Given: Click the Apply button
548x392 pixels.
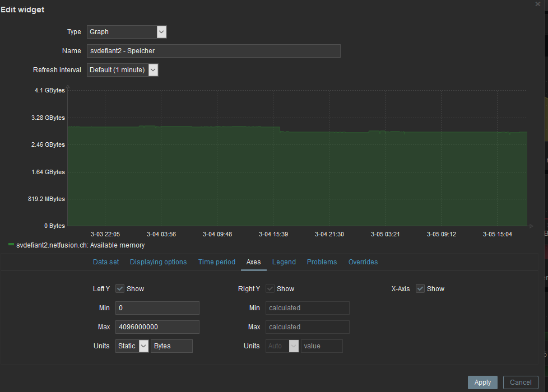Looking at the screenshot, I should [x=482, y=382].
